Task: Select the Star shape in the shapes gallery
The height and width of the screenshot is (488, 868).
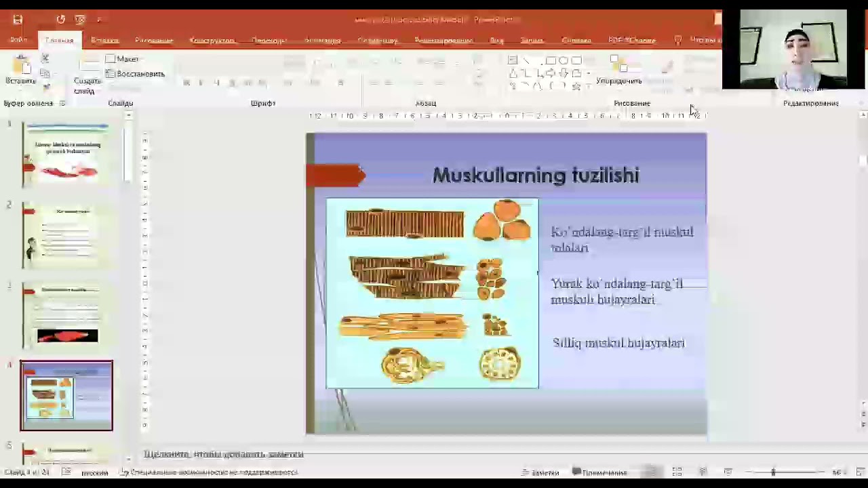Action: click(x=576, y=86)
